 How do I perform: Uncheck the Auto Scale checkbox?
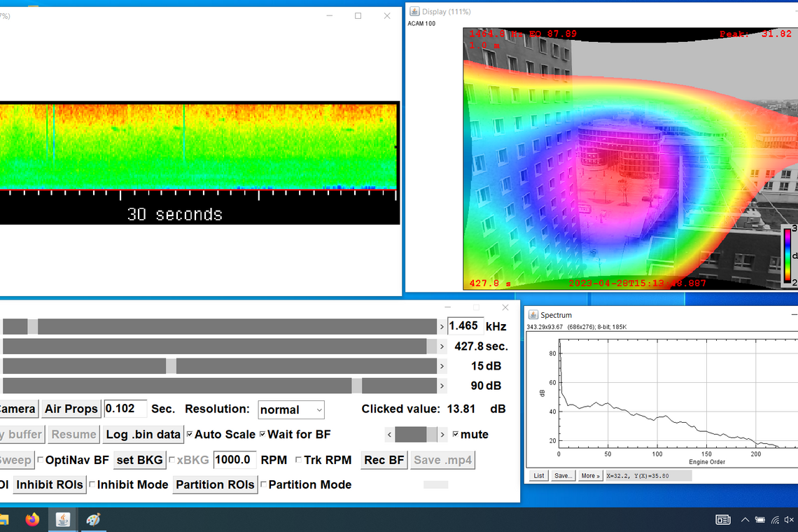pyautogui.click(x=190, y=435)
